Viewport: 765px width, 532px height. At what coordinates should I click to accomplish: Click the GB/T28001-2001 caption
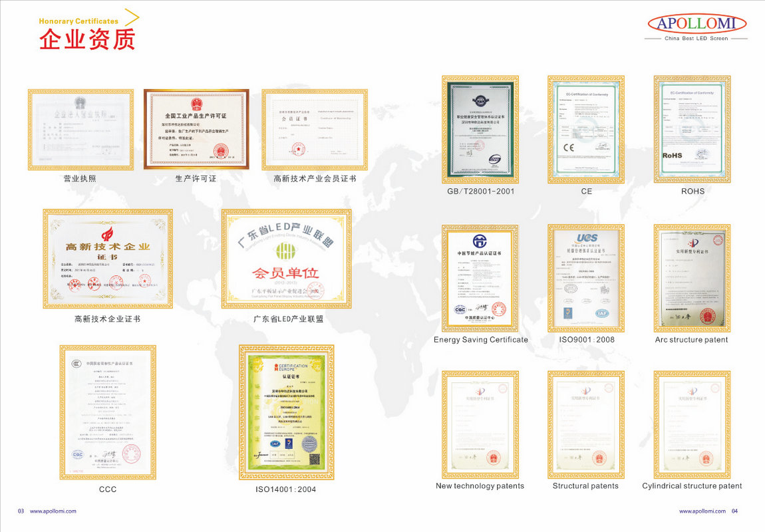pyautogui.click(x=480, y=191)
